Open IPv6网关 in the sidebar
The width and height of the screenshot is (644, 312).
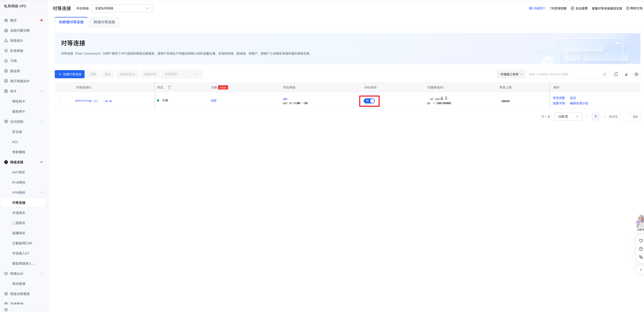coord(19,182)
